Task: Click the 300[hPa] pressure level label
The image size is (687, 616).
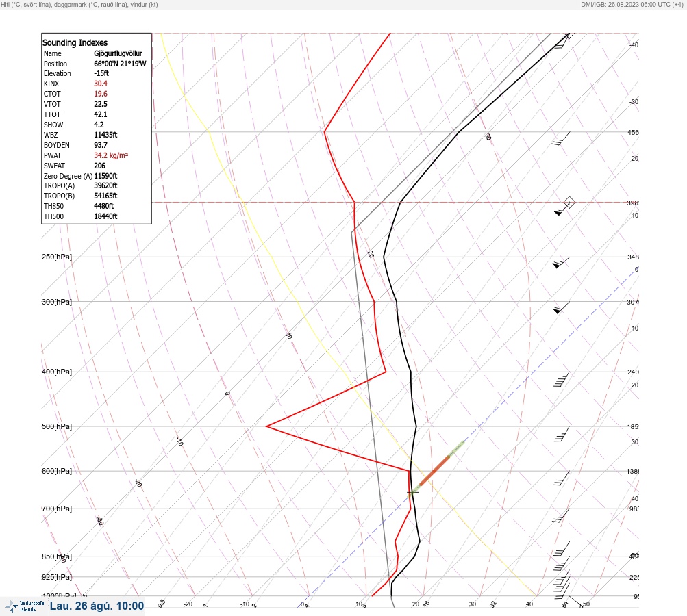Action: 57,302
